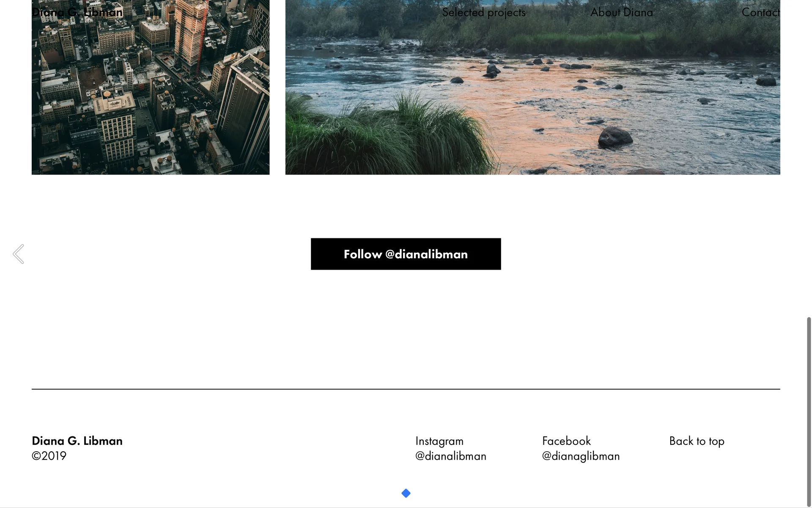Click Back to top link
Viewport: 812px width, 508px height.
(697, 441)
